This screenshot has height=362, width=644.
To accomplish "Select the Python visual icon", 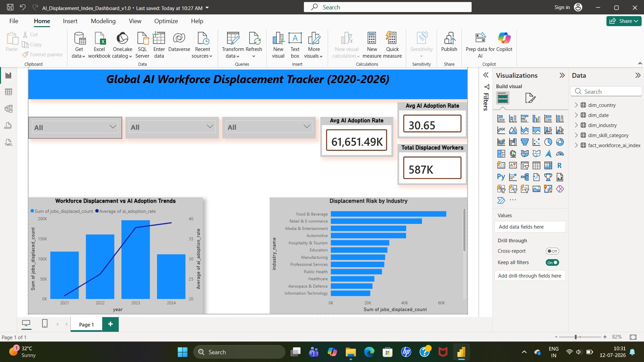I will (501, 177).
